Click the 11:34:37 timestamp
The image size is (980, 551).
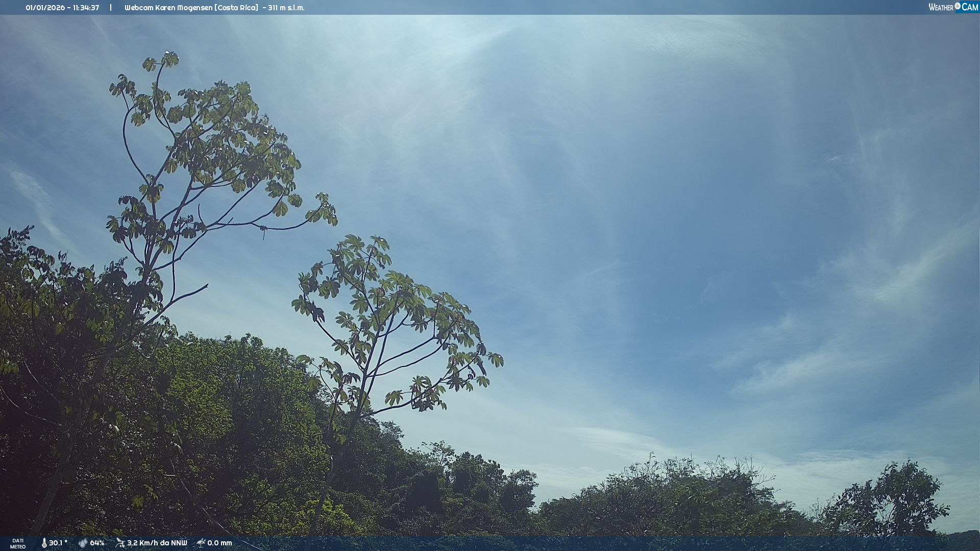click(86, 8)
